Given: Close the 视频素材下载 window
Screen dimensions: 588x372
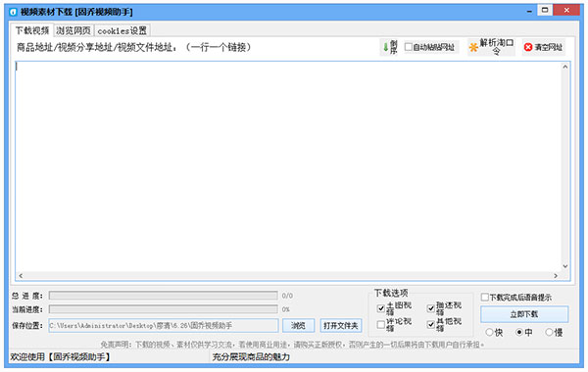Looking at the screenshot, I should coord(566,10).
